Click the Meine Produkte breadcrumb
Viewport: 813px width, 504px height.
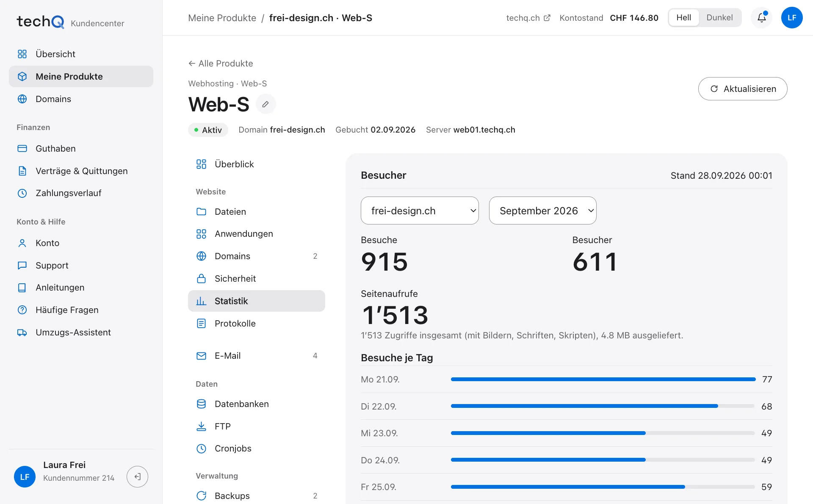pyautogui.click(x=222, y=18)
